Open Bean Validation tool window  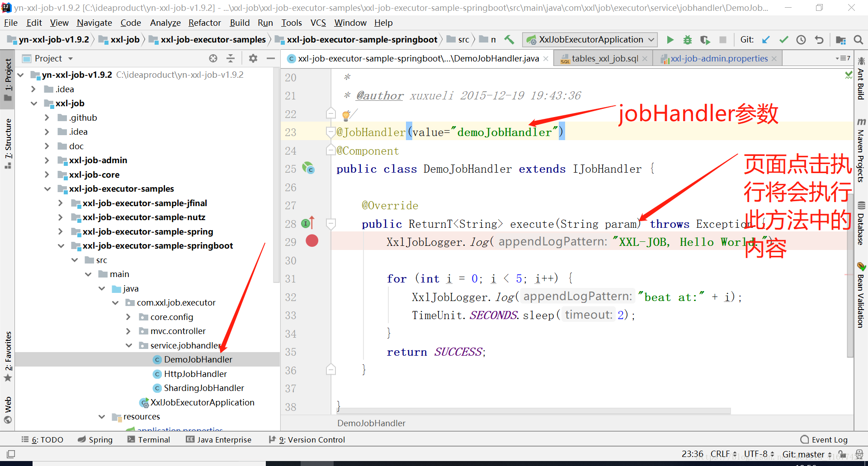861,295
